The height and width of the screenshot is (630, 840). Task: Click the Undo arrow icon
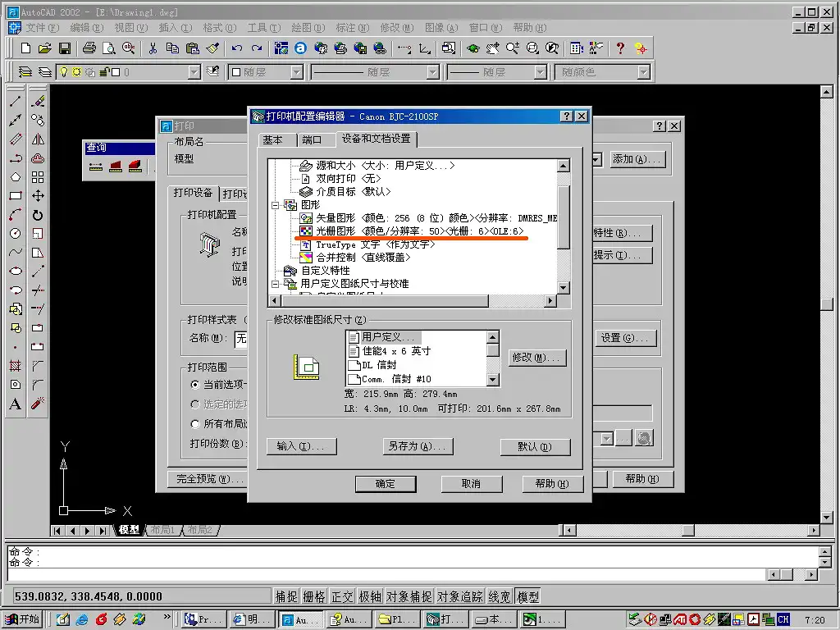(x=237, y=48)
